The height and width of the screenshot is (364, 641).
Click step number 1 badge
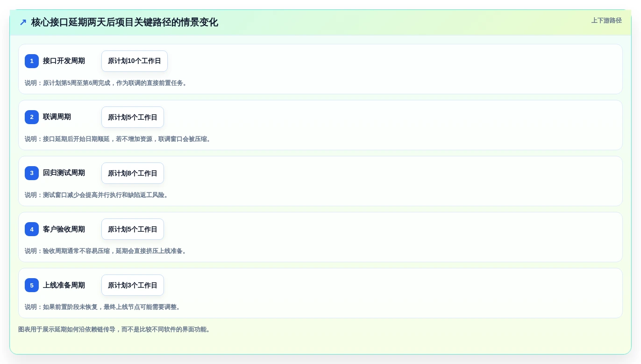pos(32,61)
